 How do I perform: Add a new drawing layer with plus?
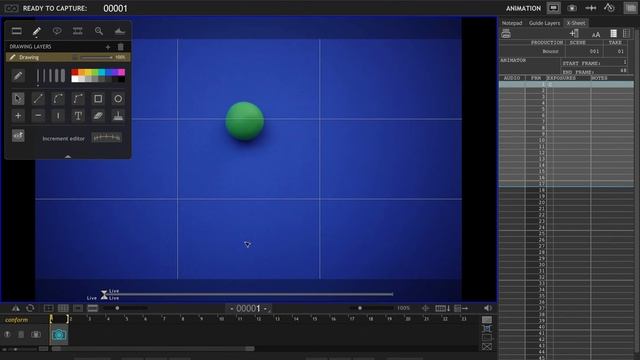[x=108, y=47]
